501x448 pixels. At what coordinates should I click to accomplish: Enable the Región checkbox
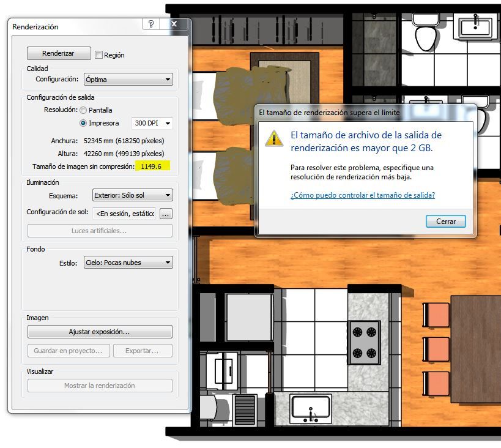pos(98,55)
